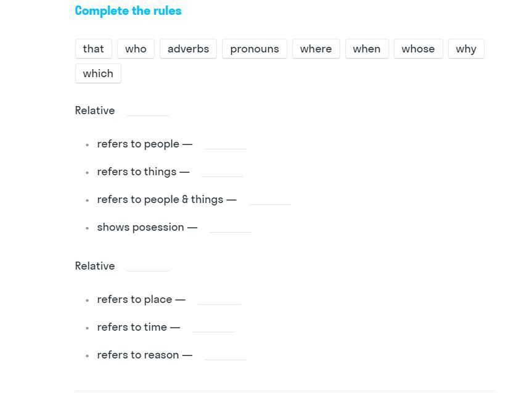Pick the "when" word chip
Viewport: 532px width, 393px height.
366,49
